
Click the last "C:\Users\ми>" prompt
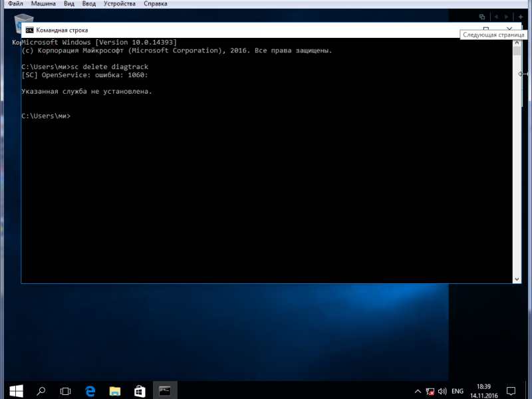(x=46, y=116)
